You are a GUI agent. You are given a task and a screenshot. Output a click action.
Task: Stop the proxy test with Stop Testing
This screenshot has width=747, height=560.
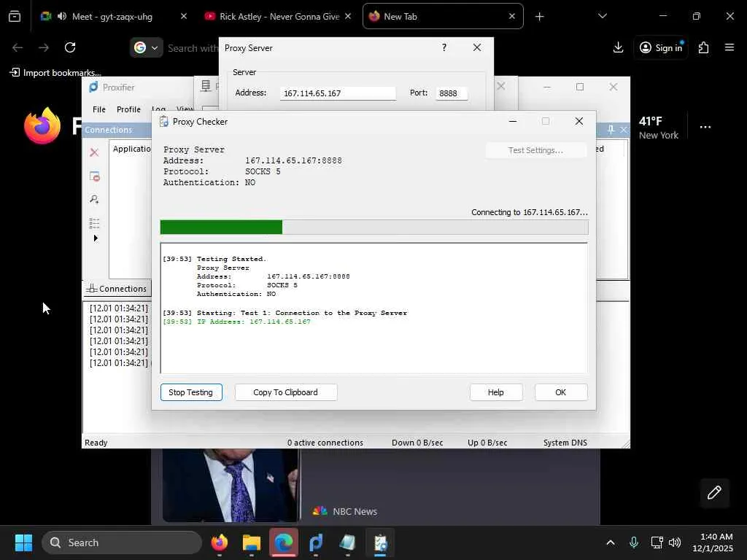[x=191, y=392]
